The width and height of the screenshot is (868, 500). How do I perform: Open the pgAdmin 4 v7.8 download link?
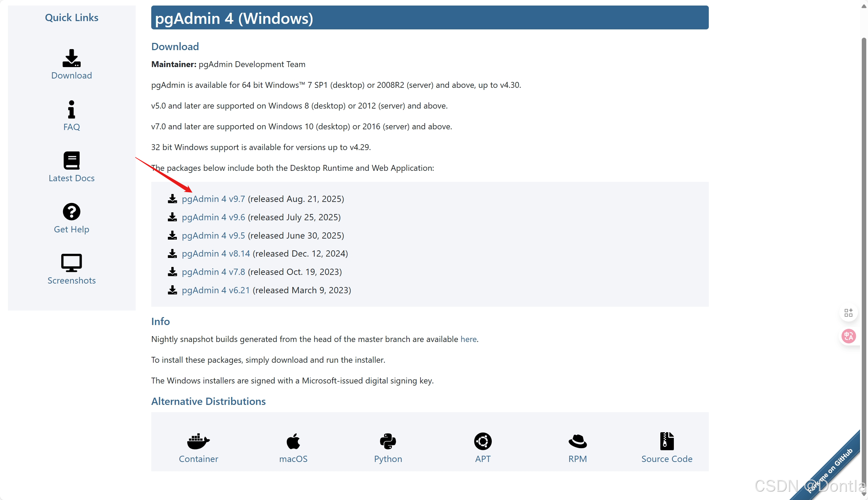tap(214, 272)
